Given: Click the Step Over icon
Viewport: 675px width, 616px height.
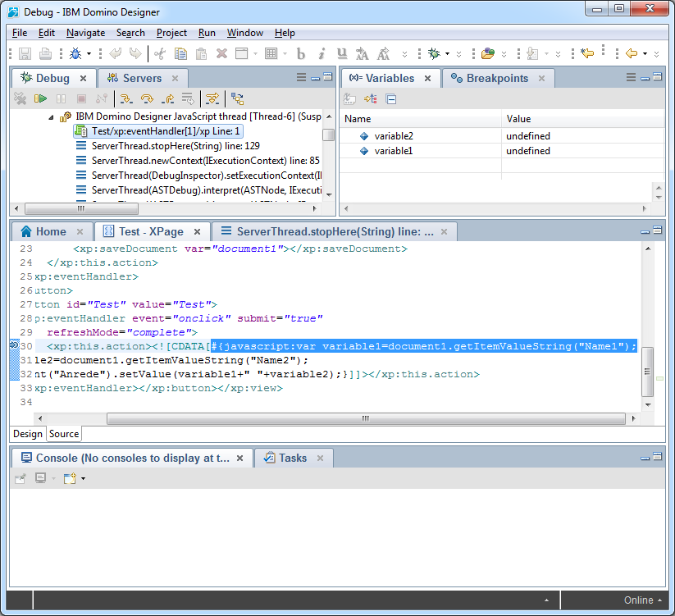Looking at the screenshot, I should (148, 99).
